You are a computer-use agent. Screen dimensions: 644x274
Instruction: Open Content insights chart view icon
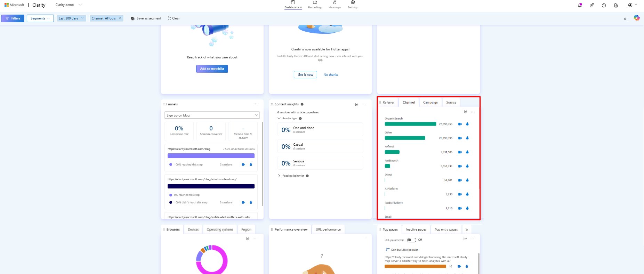point(356,105)
